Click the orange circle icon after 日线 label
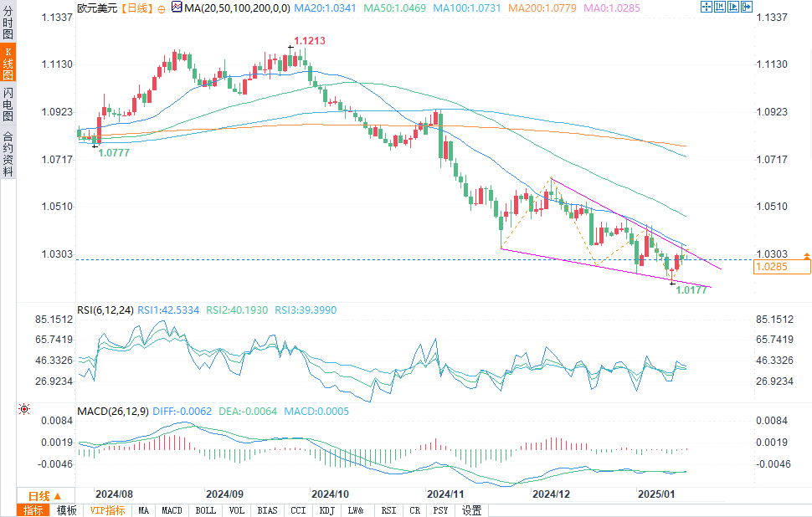Viewport: 812px width, 517px height. click(x=161, y=9)
